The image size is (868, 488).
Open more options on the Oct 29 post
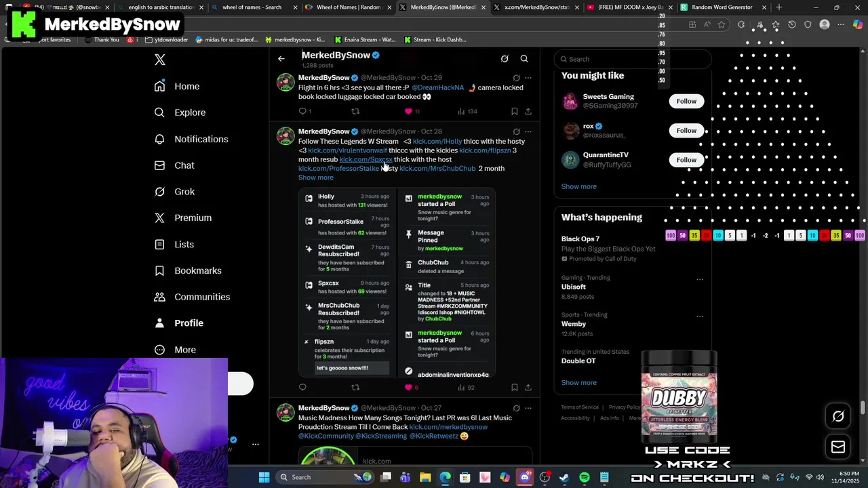[528, 78]
